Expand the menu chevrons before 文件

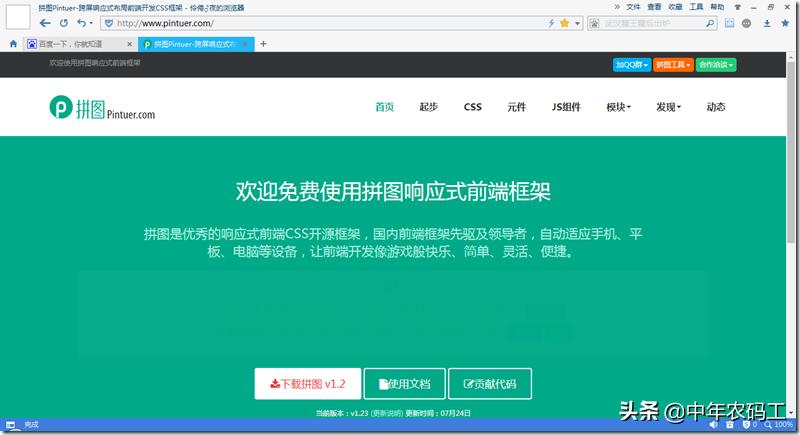coord(617,7)
